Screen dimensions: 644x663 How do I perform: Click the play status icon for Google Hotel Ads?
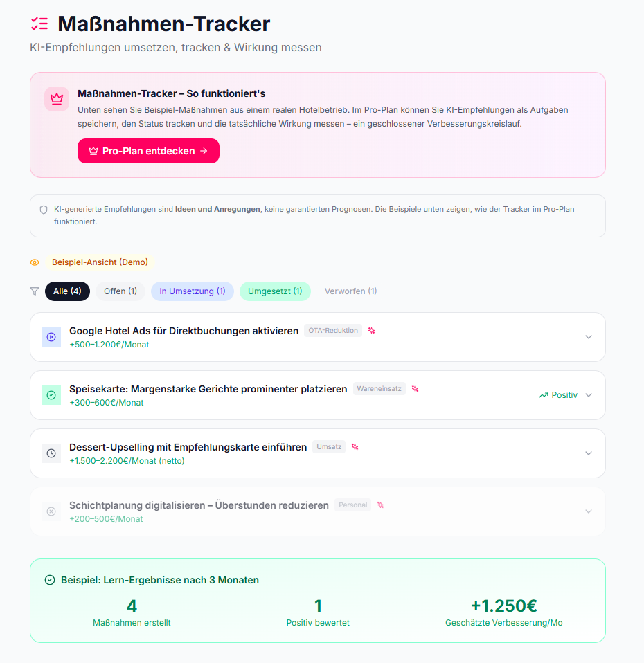(x=51, y=337)
